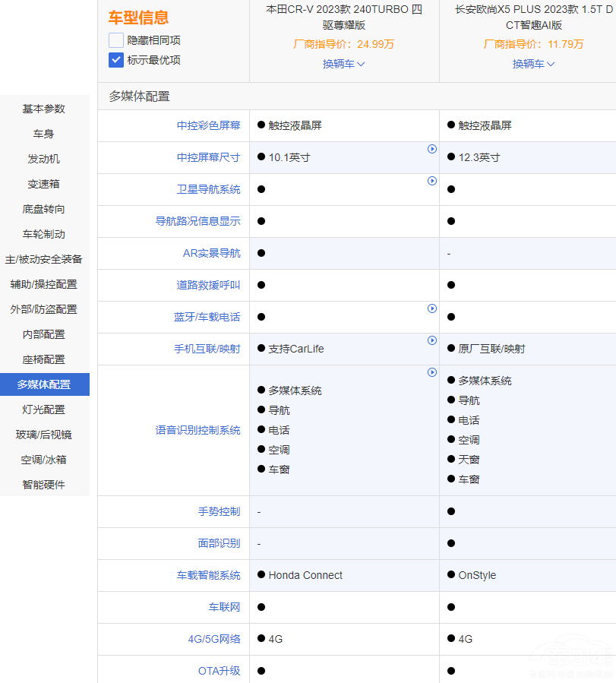Click play icon in 中控屏幕尺寸 row
Image resolution: width=616 pixels, height=683 pixels.
[432, 149]
